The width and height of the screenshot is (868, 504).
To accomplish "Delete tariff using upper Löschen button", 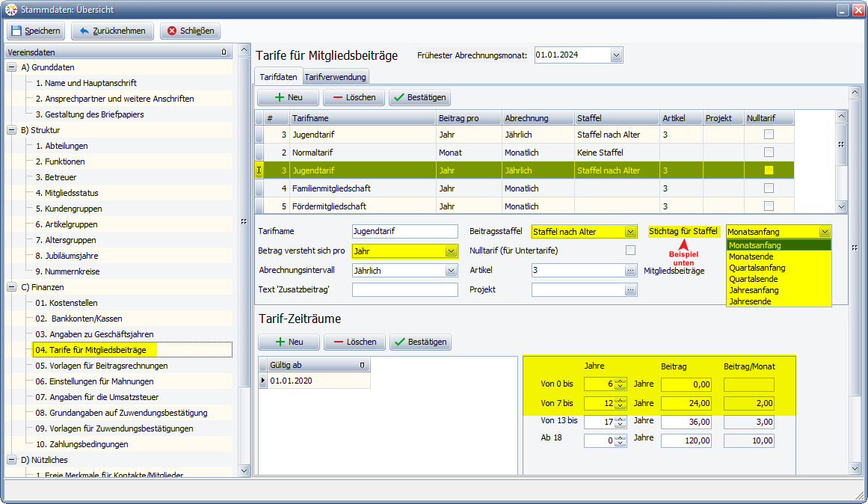I will [x=354, y=97].
